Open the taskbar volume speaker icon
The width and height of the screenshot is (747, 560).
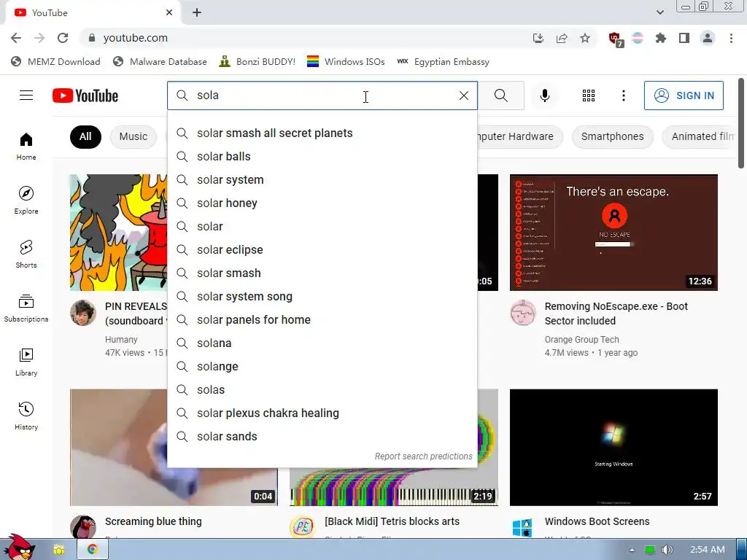click(x=667, y=550)
